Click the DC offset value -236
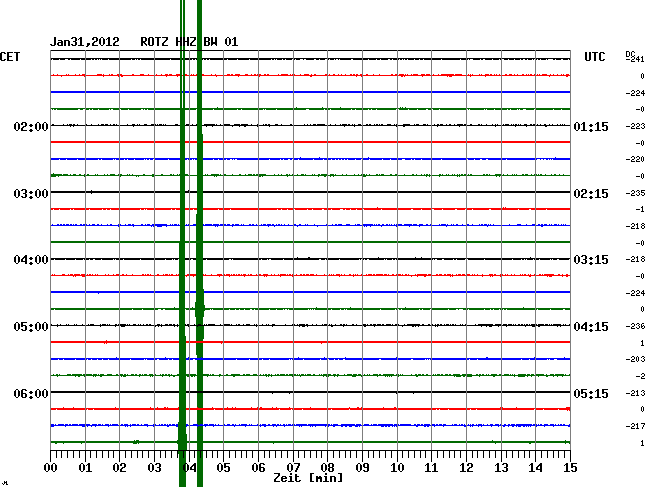 pyautogui.click(x=635, y=326)
